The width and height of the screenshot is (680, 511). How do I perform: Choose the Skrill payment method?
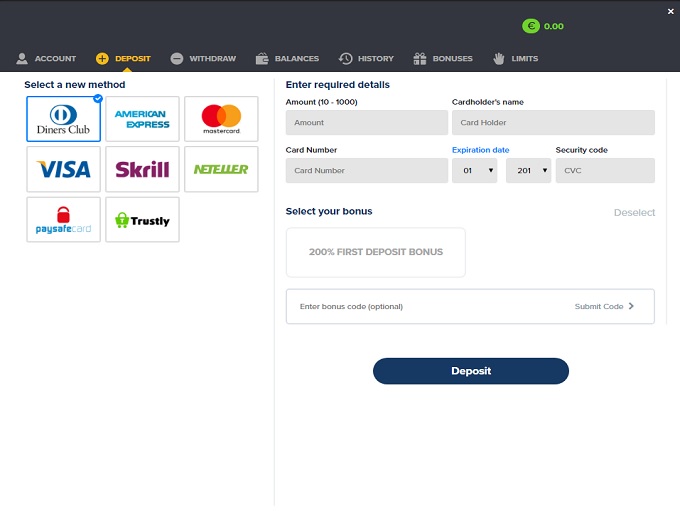click(x=142, y=169)
